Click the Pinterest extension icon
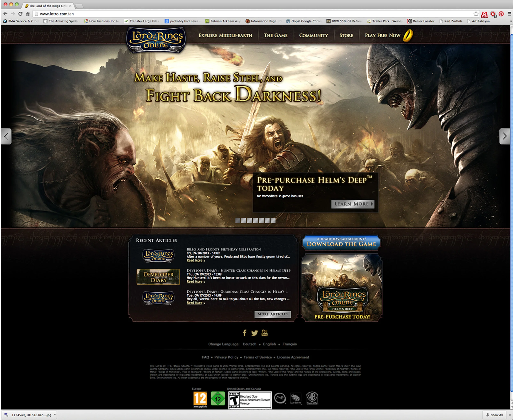The image size is (513, 420). pyautogui.click(x=501, y=14)
